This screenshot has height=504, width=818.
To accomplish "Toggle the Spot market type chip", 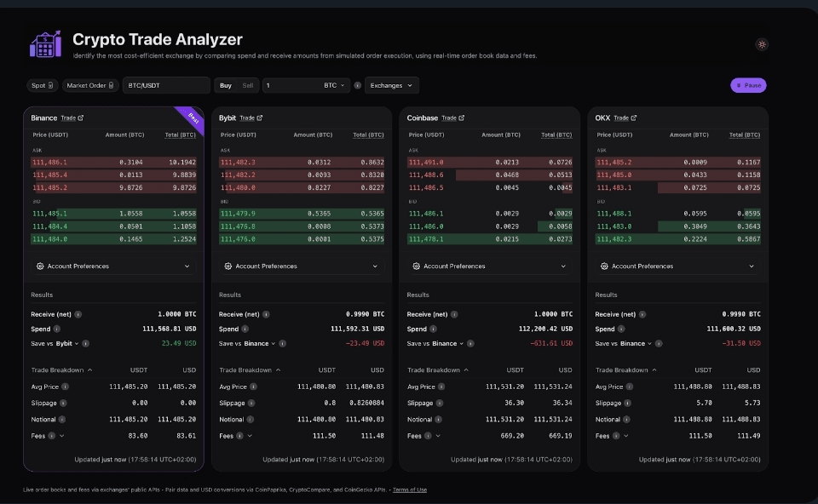I will click(43, 85).
